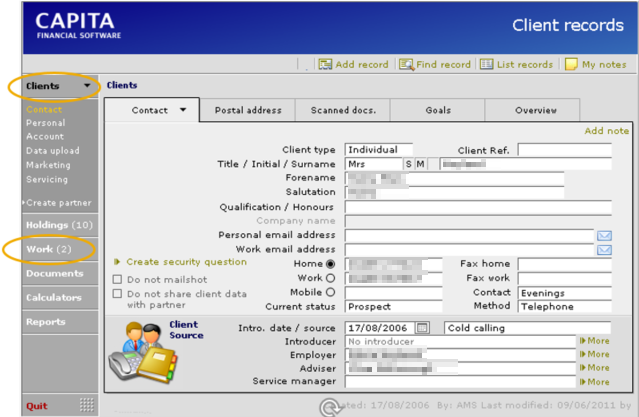This screenshot has width=639, height=417.
Task: Open the calendar picker next to intro date
Action: coord(422,328)
